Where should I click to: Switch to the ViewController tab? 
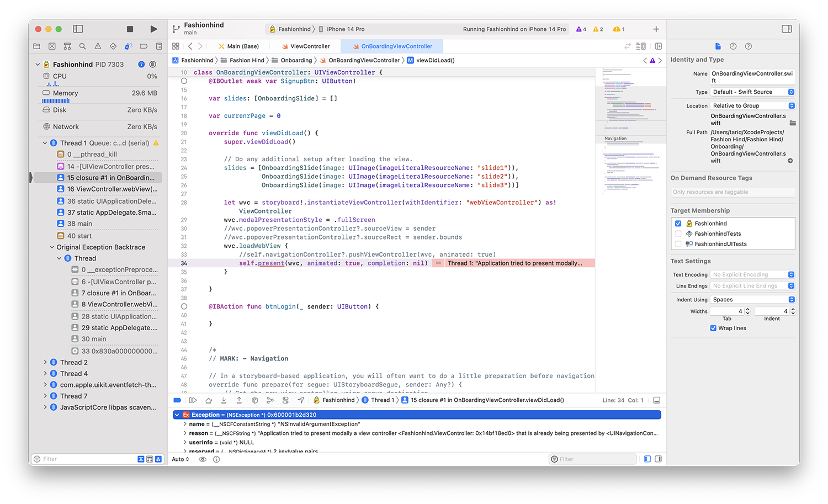point(305,46)
